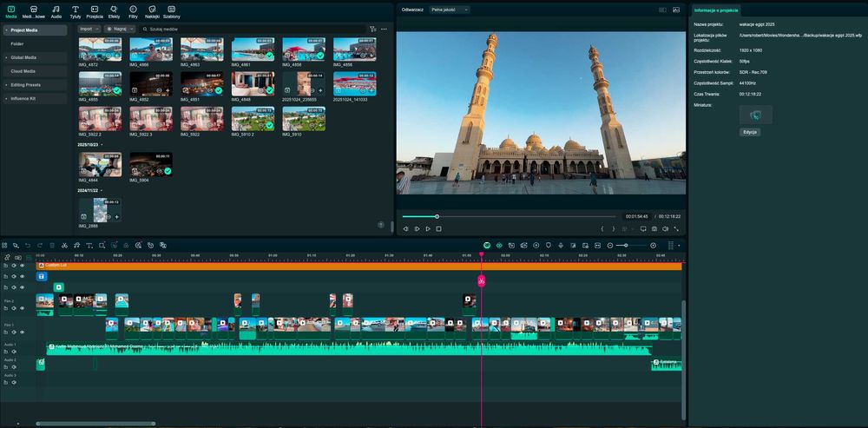Select the IMG_4872 media thumbnail

[x=100, y=49]
